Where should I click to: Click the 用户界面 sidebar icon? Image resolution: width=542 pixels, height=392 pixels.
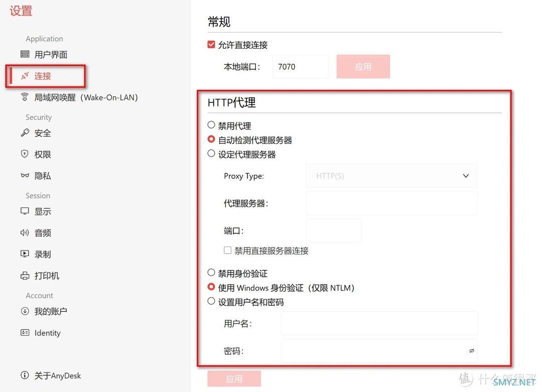[x=25, y=54]
